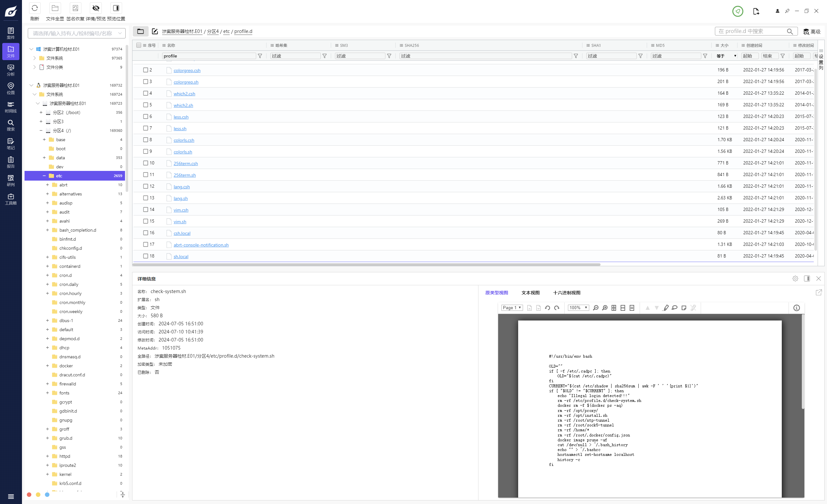The height and width of the screenshot is (504, 827).
Task: Click the file list horizontal scrollbar
Action: 367,264
